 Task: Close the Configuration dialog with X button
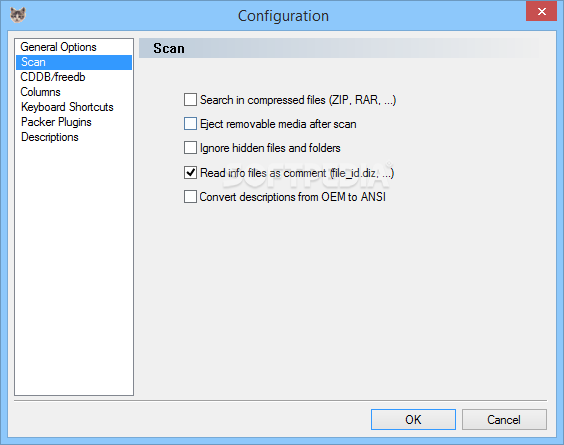(x=541, y=12)
